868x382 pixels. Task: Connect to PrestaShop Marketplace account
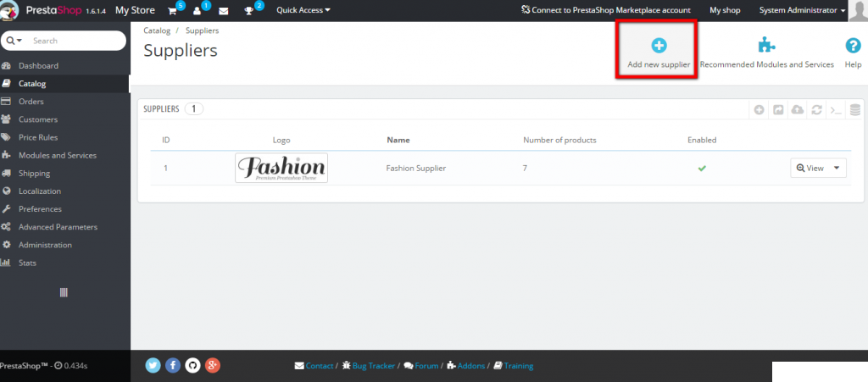point(605,10)
